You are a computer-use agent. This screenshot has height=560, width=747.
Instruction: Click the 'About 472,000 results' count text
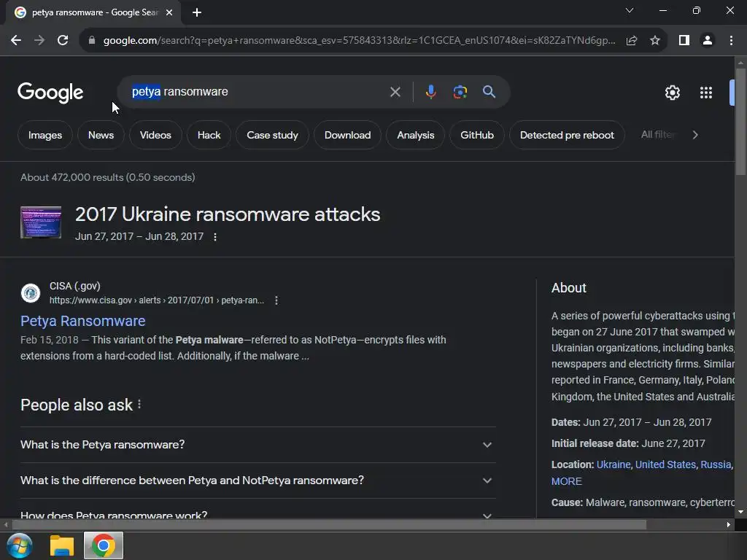108,178
